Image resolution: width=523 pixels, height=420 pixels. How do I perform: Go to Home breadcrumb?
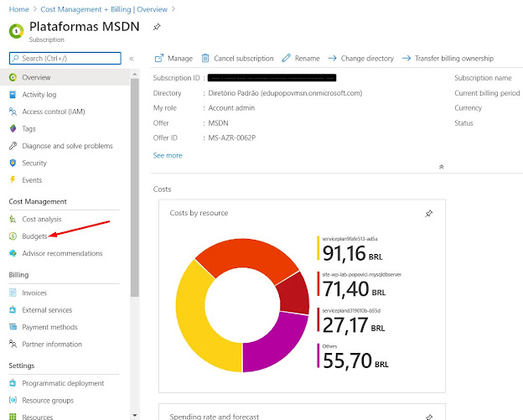(x=18, y=9)
